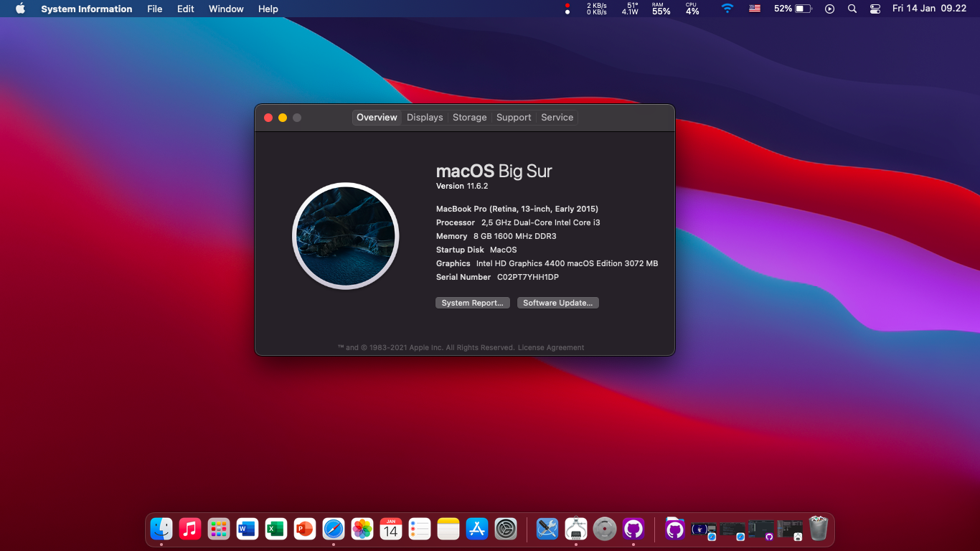Viewport: 980px width, 551px height.
Task: Open the GitHub folder stack in the Dock
Action: coord(675,529)
